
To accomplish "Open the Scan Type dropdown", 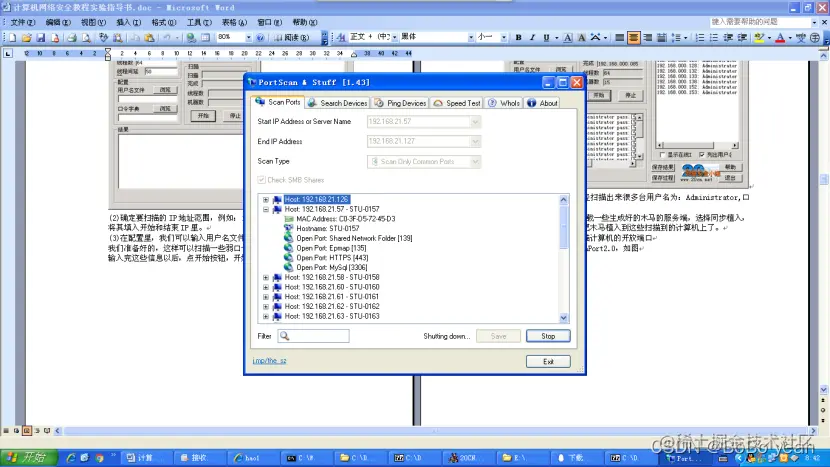I will [475, 161].
